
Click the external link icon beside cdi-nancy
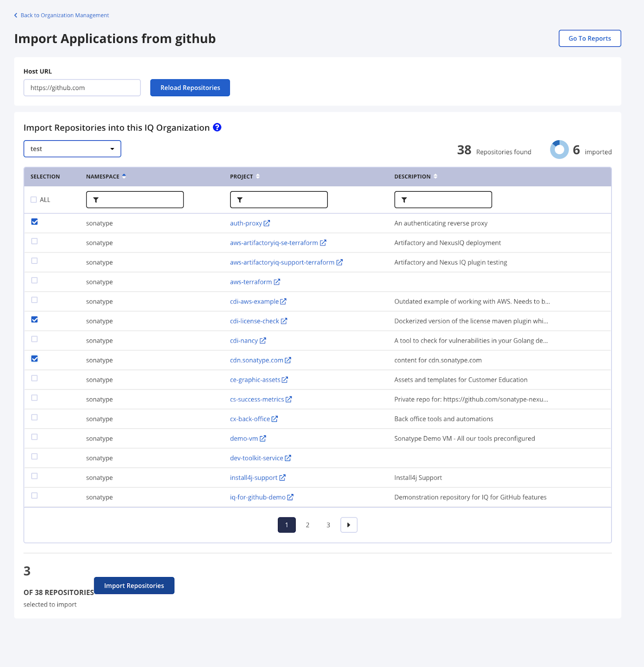tap(263, 341)
